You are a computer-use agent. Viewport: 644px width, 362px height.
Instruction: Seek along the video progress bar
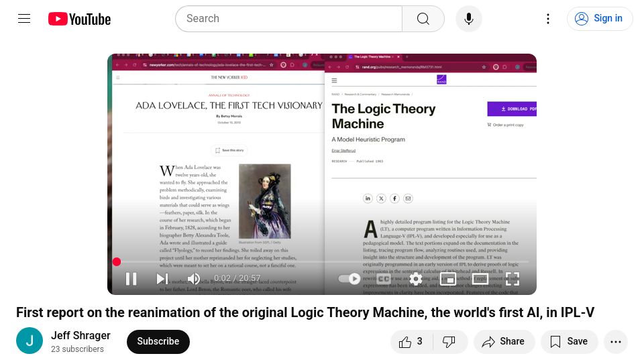(322, 262)
